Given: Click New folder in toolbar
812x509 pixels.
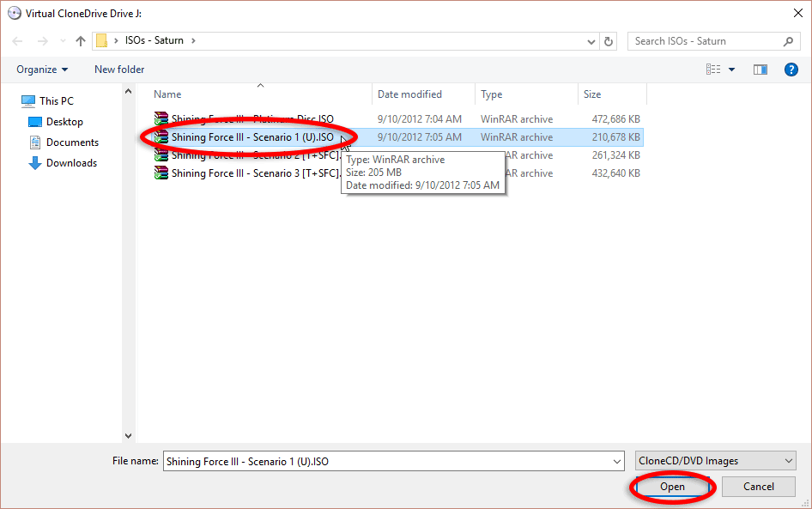Looking at the screenshot, I should tap(119, 70).
